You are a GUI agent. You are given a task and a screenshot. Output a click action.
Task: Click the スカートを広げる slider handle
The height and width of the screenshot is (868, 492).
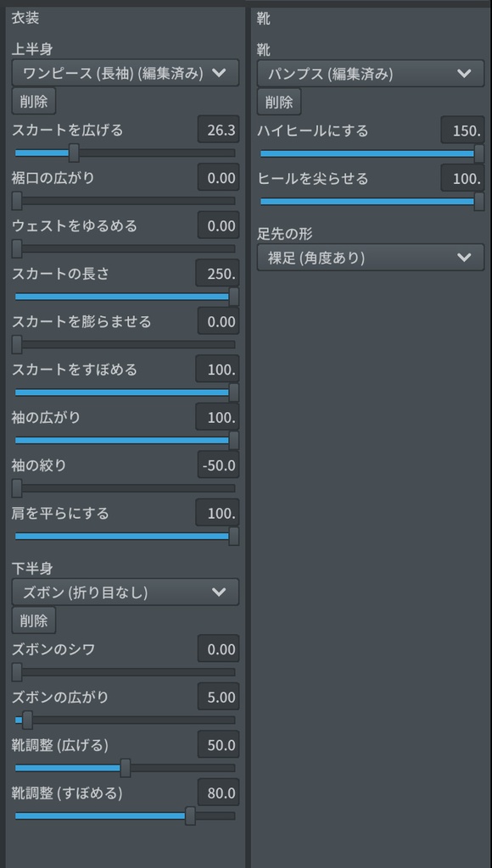pos(73,153)
